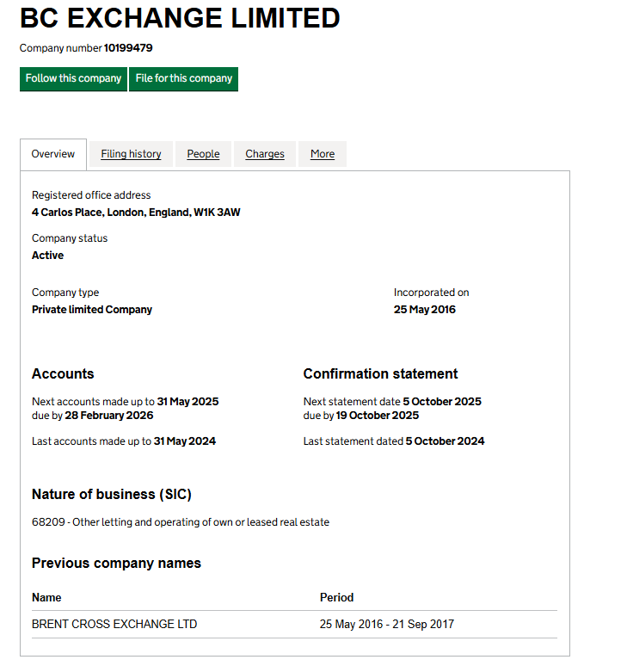
Task: Open the More tab
Action: 323,154
